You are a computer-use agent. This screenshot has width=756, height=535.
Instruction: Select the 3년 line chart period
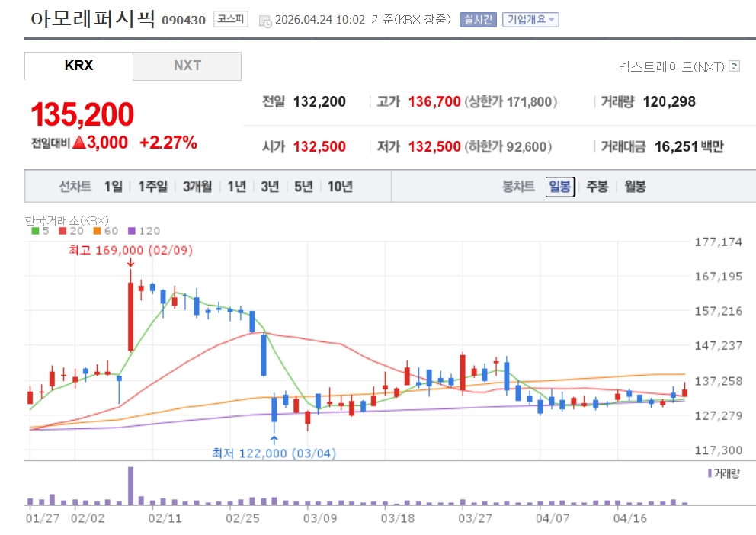270,186
